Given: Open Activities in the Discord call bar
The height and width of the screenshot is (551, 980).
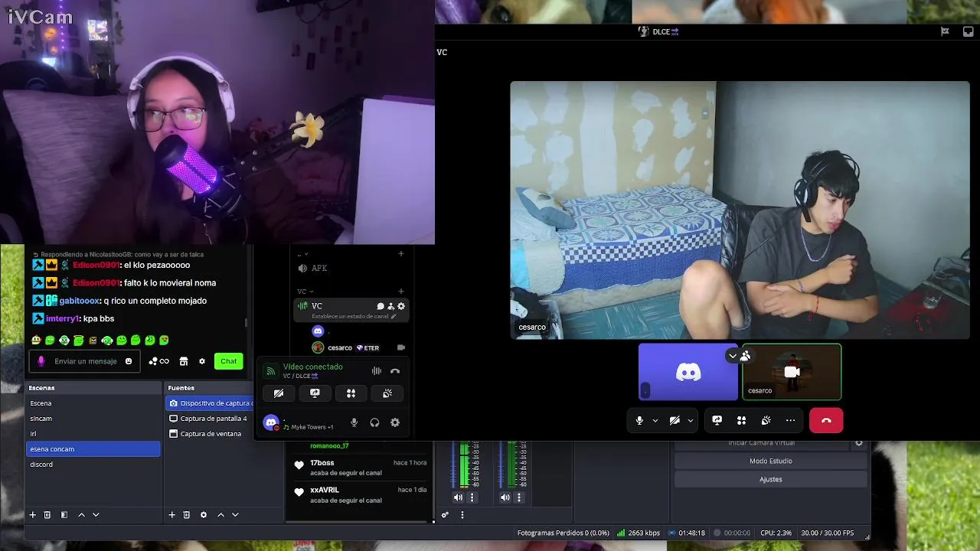Looking at the screenshot, I should click(741, 420).
